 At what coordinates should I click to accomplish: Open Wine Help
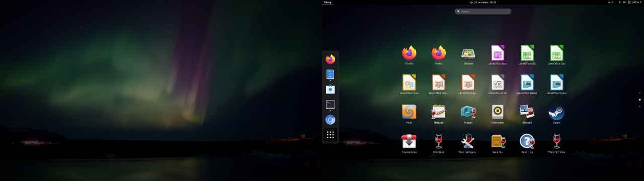(527, 143)
